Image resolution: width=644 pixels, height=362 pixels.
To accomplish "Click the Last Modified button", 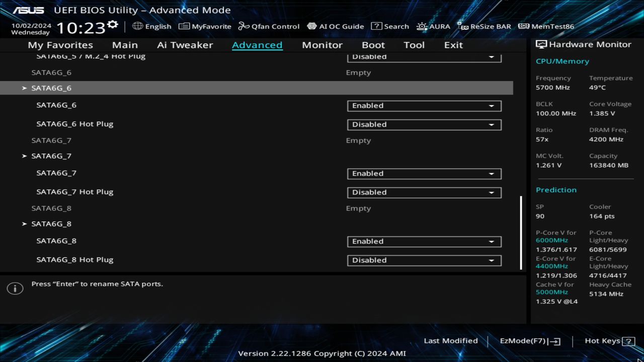I will tap(450, 341).
